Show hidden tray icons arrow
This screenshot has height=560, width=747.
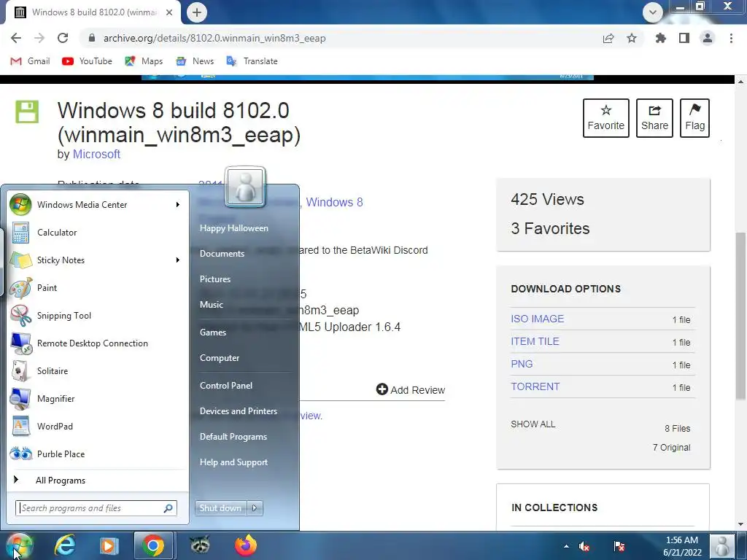(566, 547)
